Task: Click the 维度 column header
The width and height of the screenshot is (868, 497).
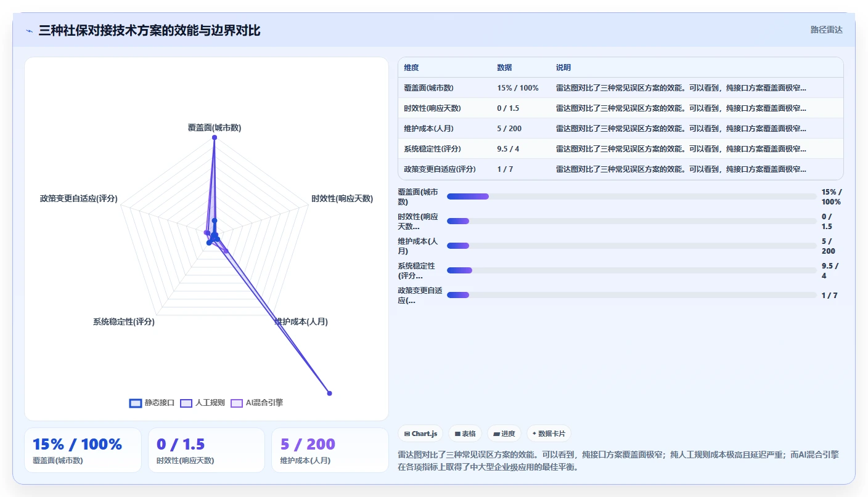Action: (411, 68)
